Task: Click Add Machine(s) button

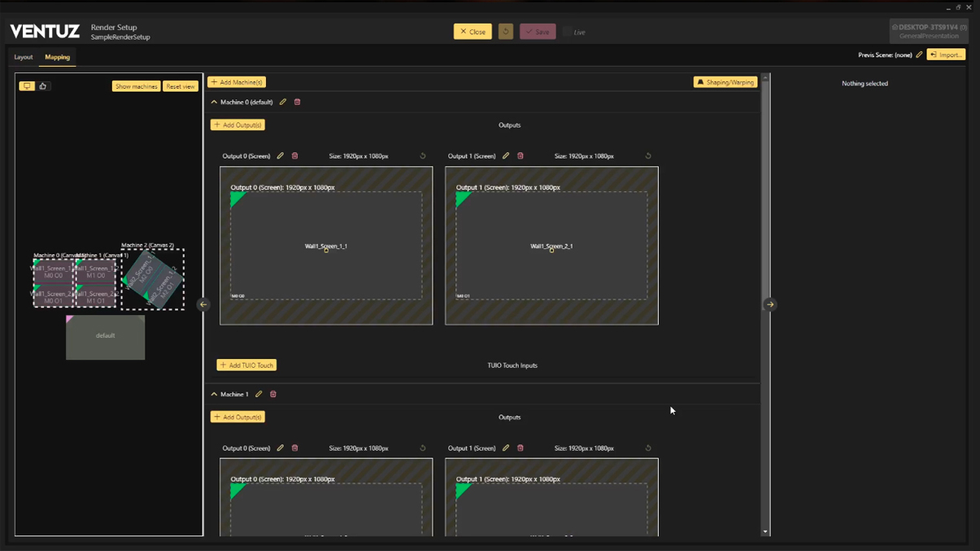Action: tap(237, 82)
